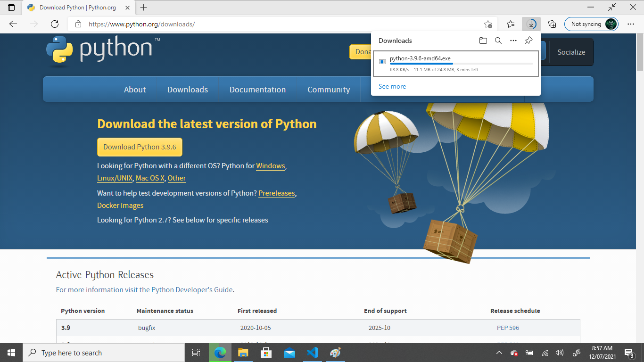Pin the Downloads panel with pushpin icon

point(528,41)
